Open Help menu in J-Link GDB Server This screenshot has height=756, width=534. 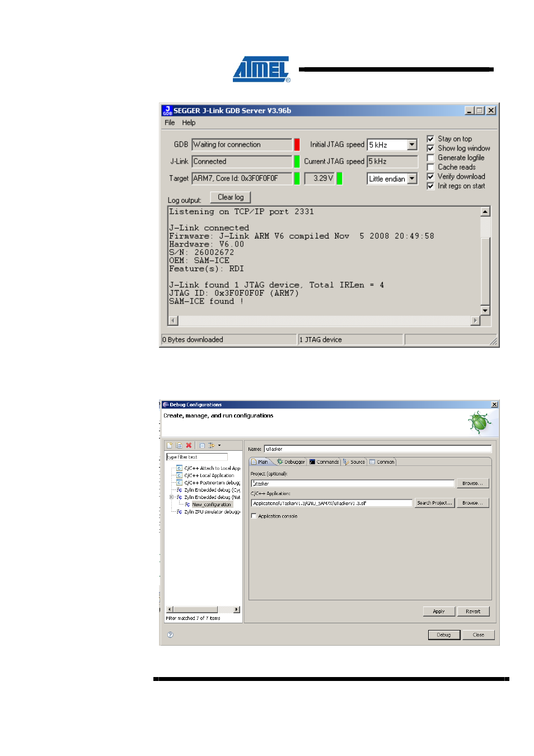(x=189, y=123)
